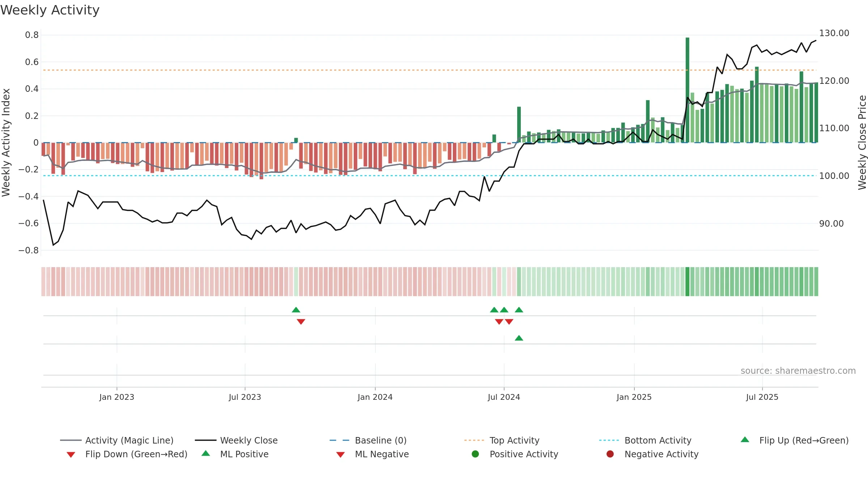The width and height of the screenshot is (868, 488).
Task: Click the Negative Activity red circle icon
Action: tap(610, 454)
